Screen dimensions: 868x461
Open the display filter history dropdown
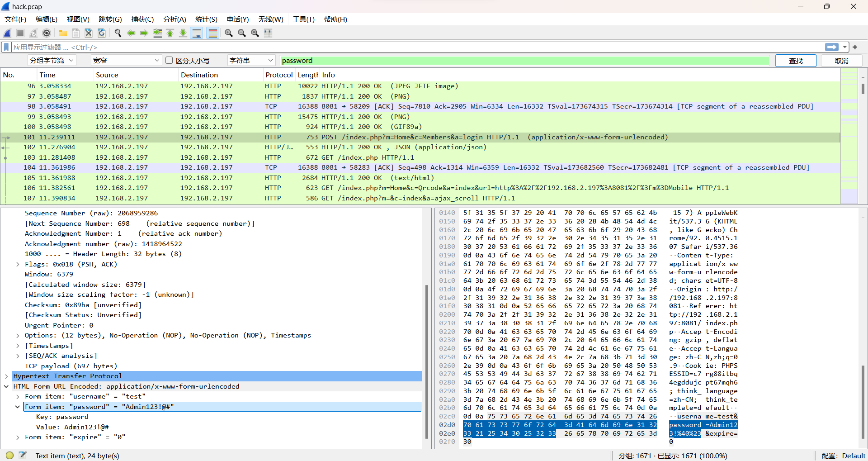[844, 47]
